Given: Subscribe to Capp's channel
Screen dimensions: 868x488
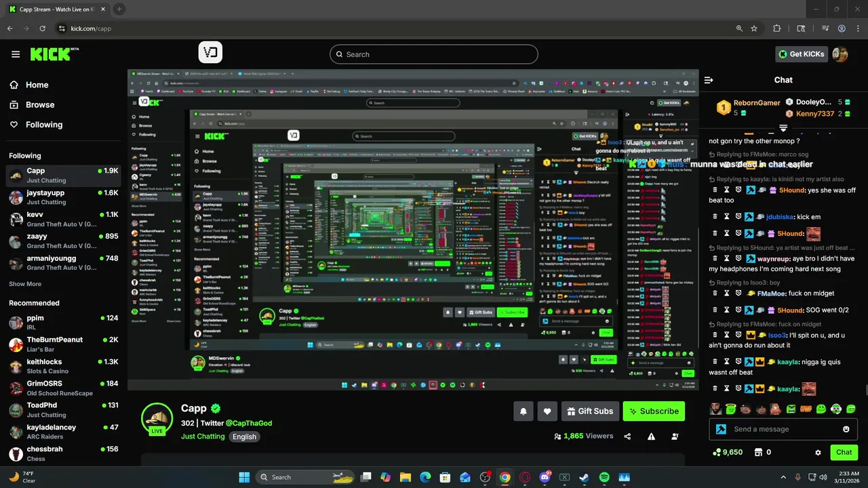Looking at the screenshot, I should [x=654, y=411].
